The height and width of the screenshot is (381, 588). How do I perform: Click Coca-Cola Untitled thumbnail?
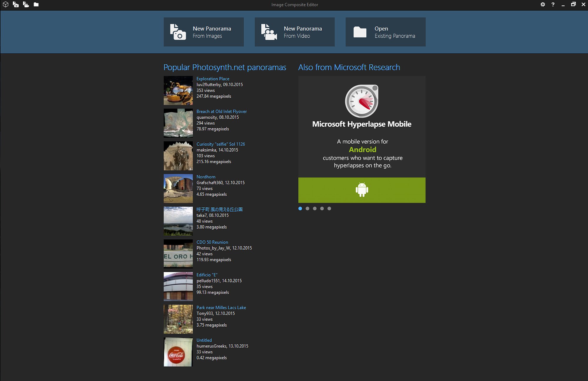tap(178, 352)
